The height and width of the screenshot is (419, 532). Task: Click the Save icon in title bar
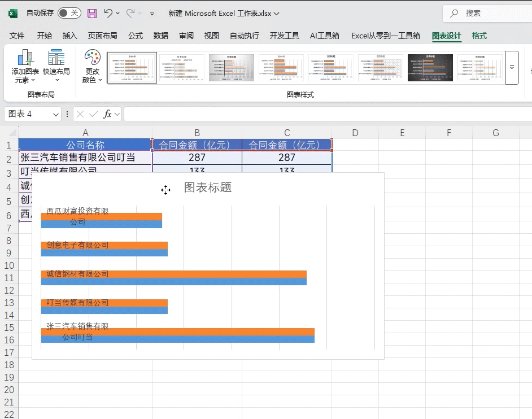tap(92, 13)
